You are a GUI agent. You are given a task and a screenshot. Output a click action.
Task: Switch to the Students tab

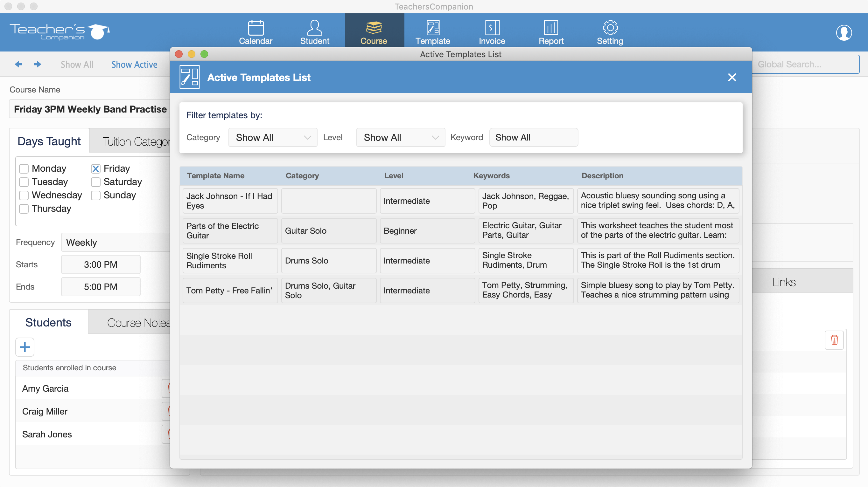click(x=48, y=322)
